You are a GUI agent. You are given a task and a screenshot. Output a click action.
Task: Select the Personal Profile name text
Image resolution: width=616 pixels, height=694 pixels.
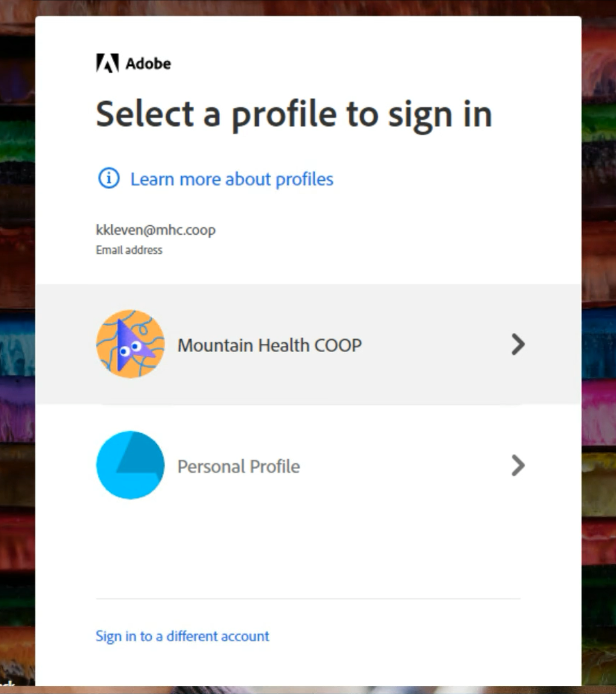coord(239,467)
